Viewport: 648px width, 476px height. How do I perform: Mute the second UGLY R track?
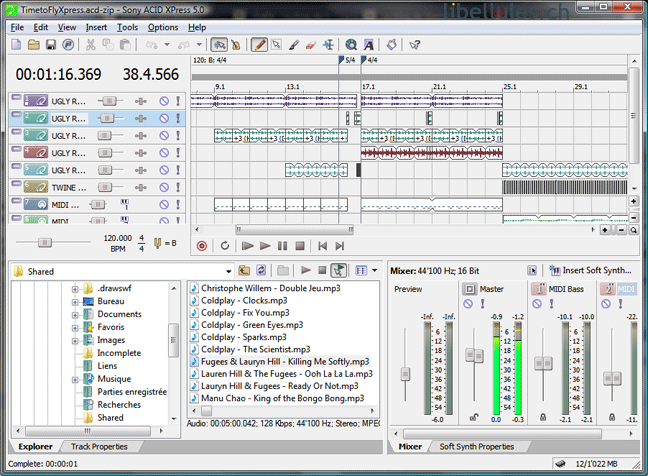164,119
